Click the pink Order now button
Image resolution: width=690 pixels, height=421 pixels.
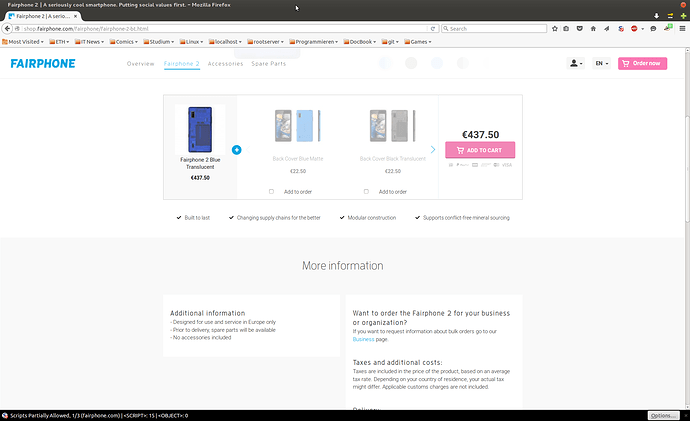point(642,63)
